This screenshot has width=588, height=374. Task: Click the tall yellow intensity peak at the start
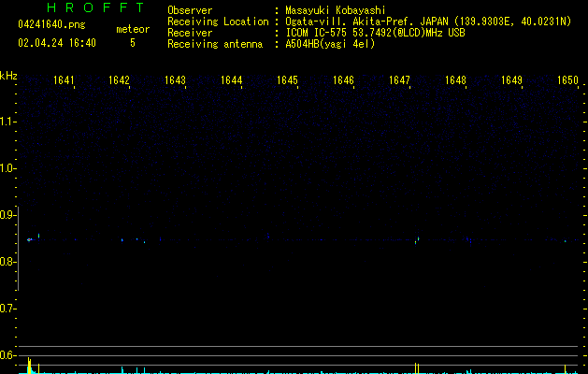click(29, 366)
